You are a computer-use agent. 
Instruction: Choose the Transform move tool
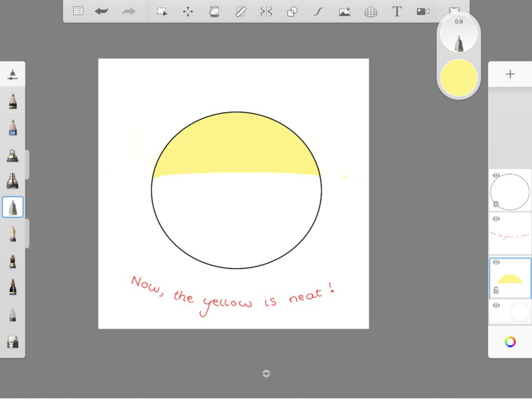coord(188,12)
